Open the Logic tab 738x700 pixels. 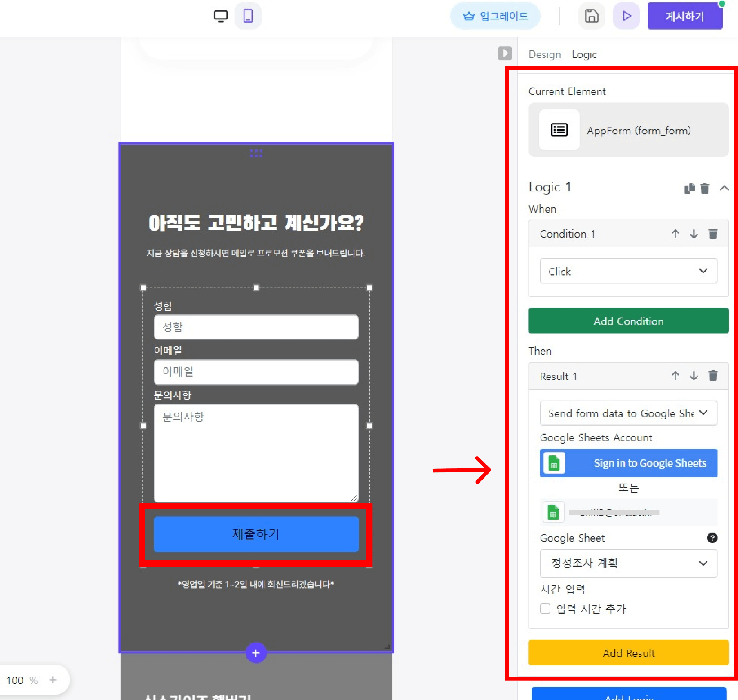click(x=584, y=54)
